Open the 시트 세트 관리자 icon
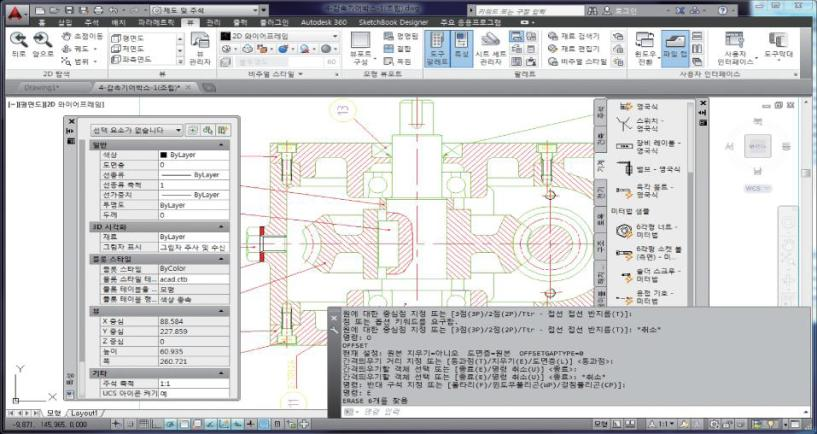Screen dimensions: 817x434 (491, 44)
